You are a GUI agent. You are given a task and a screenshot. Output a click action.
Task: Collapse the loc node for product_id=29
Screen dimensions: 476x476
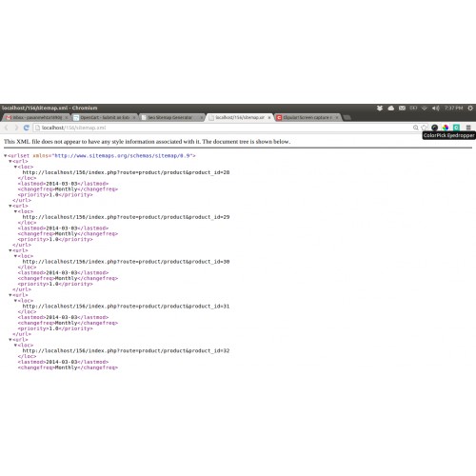pos(15,211)
